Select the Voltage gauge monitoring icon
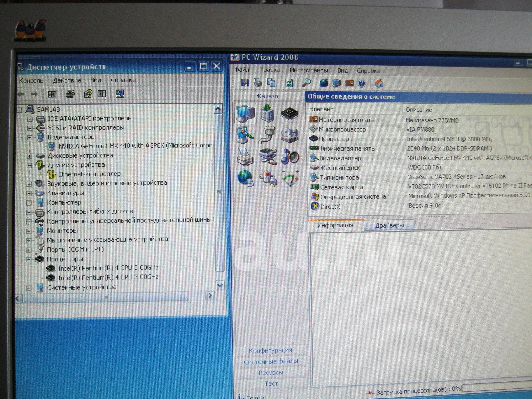The height and width of the screenshot is (399, 532). pos(291,179)
